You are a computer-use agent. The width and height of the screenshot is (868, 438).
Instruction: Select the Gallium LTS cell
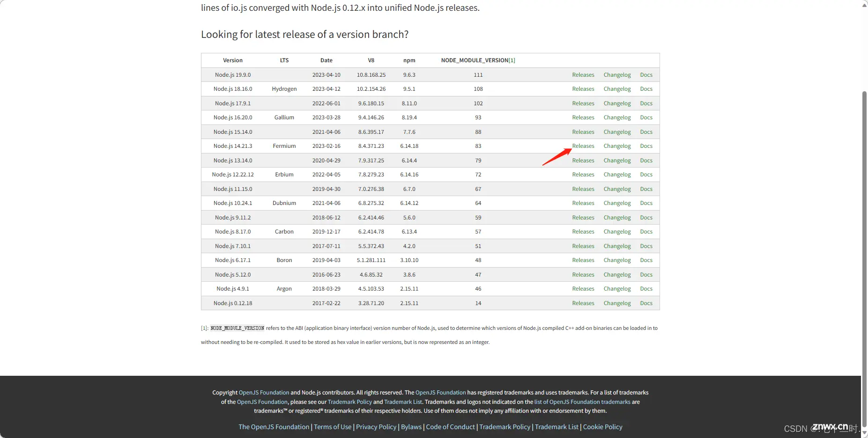click(x=284, y=117)
